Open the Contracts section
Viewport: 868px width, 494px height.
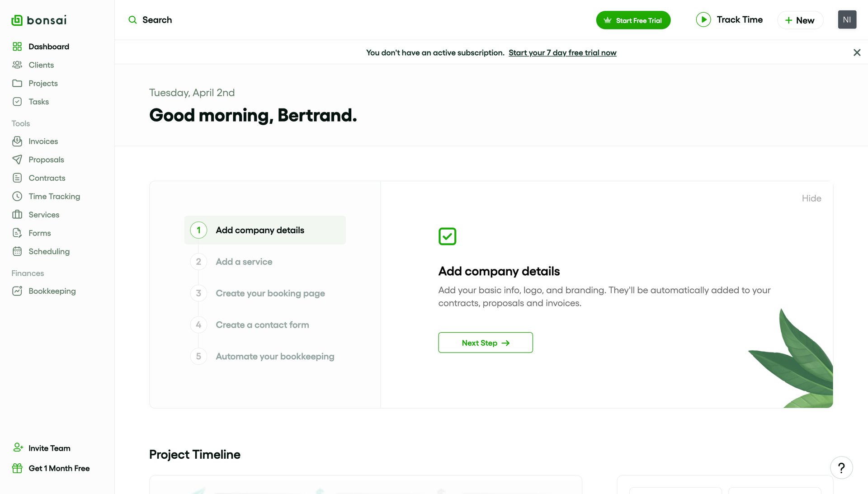click(x=46, y=178)
